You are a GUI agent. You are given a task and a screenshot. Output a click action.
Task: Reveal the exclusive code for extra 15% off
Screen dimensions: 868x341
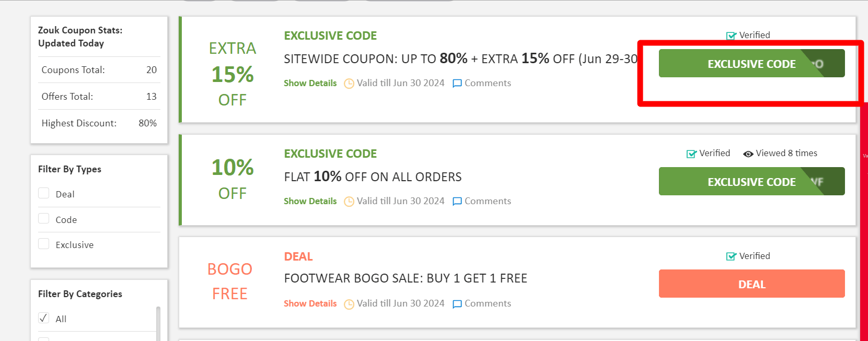(751, 64)
